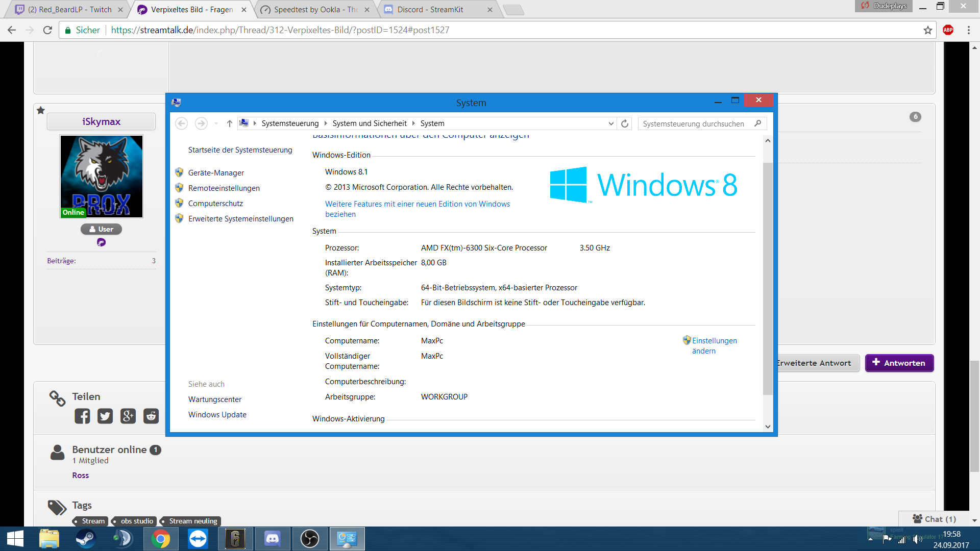Bookmark page with star icon
Image resolution: width=980 pixels, height=551 pixels.
927,30
